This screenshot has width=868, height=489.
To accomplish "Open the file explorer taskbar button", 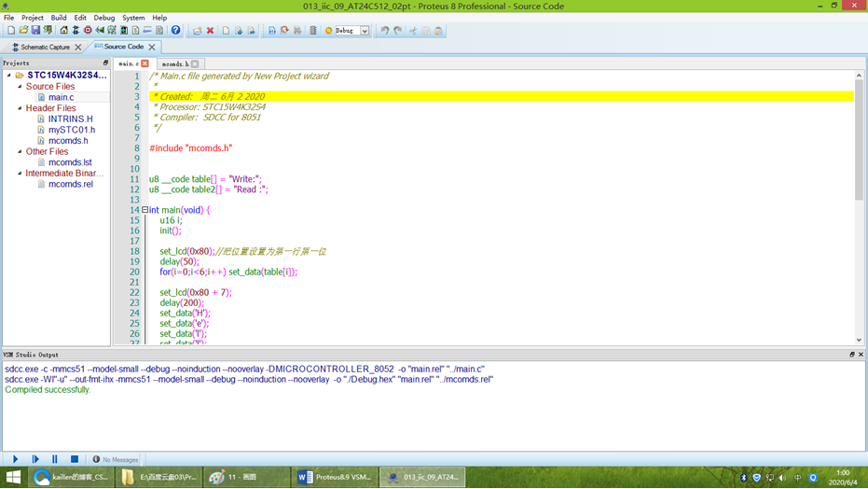I will (158, 477).
